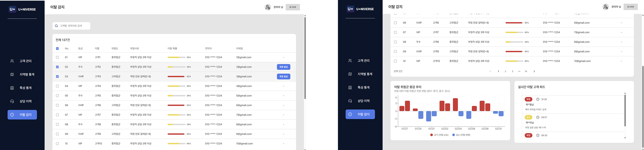Image resolution: width=644 pixels, height=150 pixels.
Task: Focus the 고객명, 연락처로 검색 input field
Action: click(74, 26)
